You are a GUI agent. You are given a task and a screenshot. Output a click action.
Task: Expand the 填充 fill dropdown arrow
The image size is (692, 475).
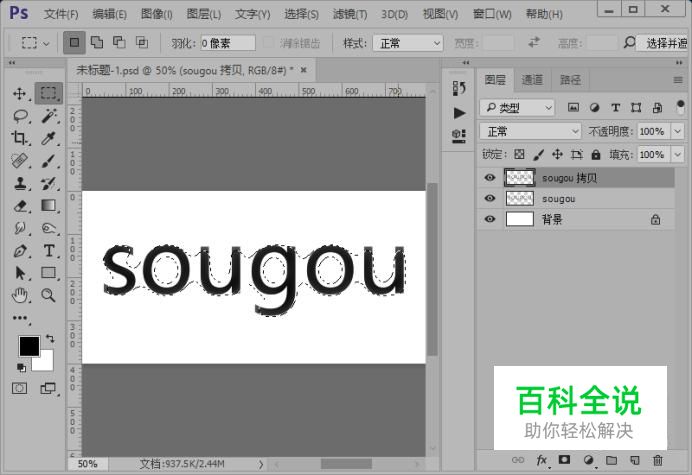pyautogui.click(x=677, y=155)
